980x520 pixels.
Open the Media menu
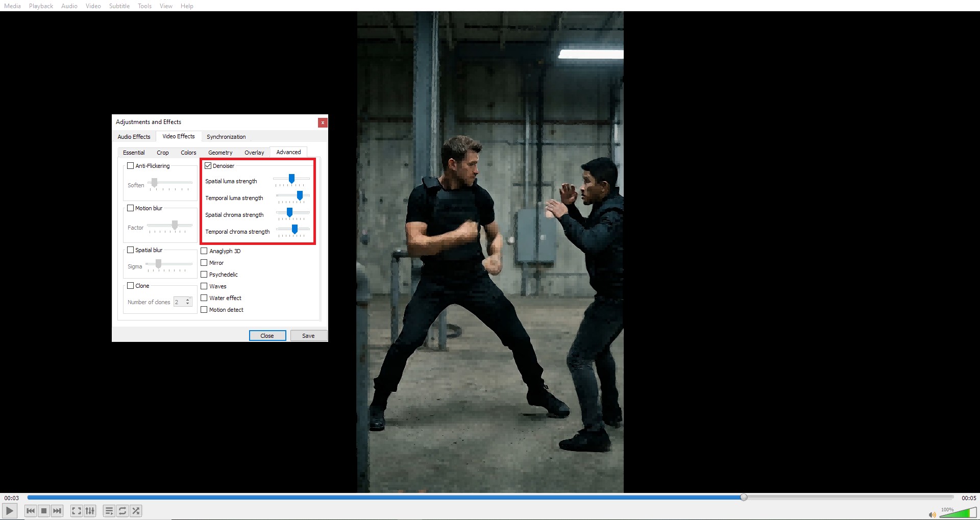point(12,6)
